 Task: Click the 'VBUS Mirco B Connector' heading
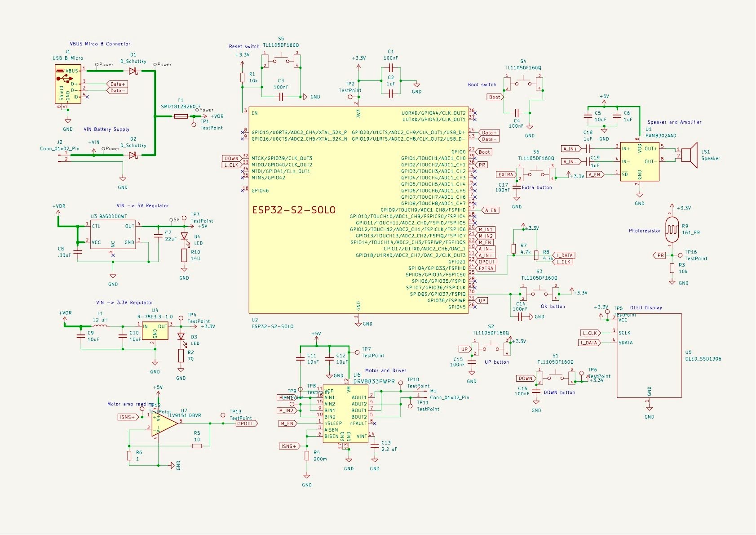tap(100, 44)
